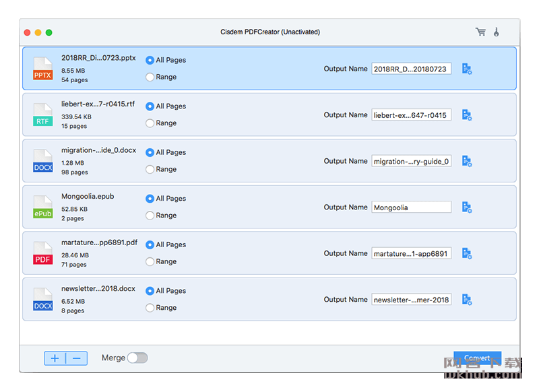Image resolution: width=539 pixels, height=392 pixels.
Task: Click the 28.46 MB file size text
Action: pyautogui.click(x=75, y=255)
